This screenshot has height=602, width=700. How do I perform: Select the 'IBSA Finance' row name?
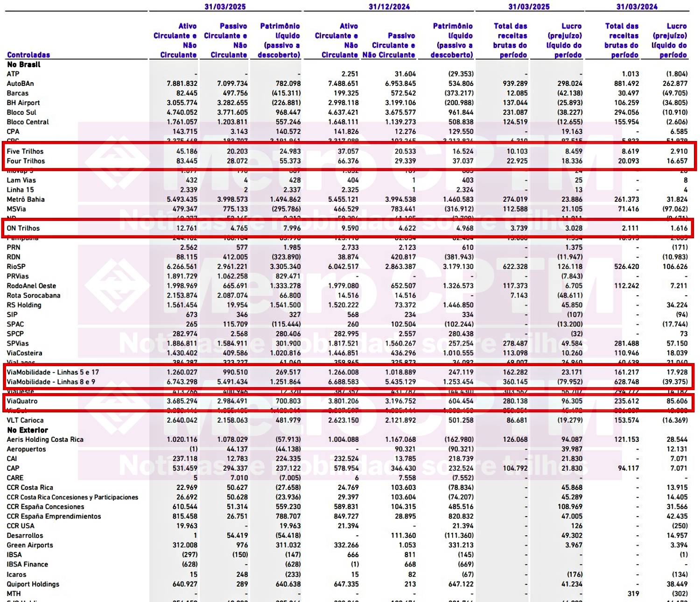(27, 564)
